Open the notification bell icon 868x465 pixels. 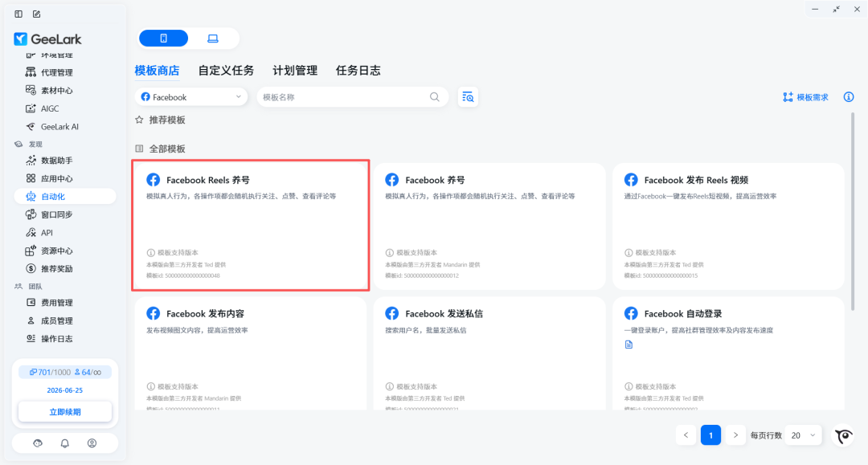pyautogui.click(x=65, y=443)
